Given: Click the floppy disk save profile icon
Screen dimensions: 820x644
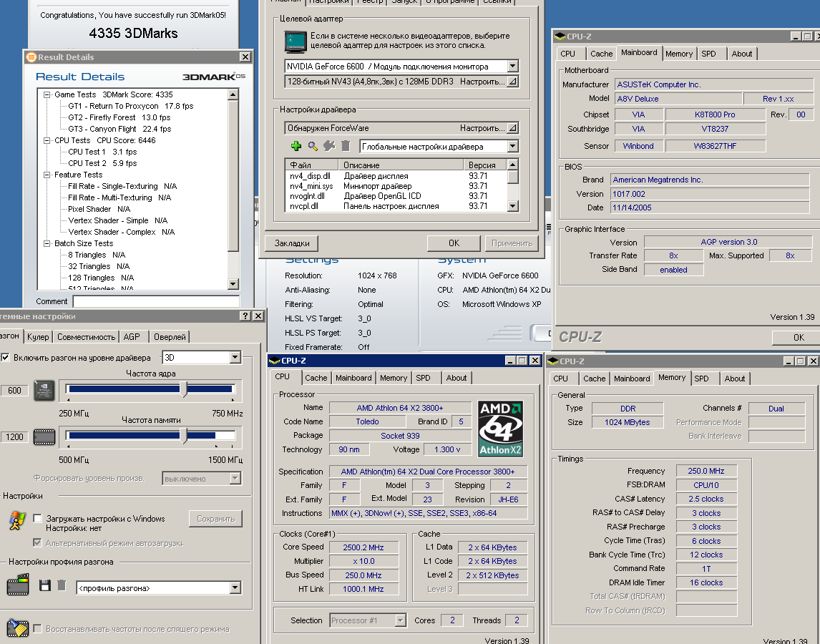Looking at the screenshot, I should (x=45, y=585).
